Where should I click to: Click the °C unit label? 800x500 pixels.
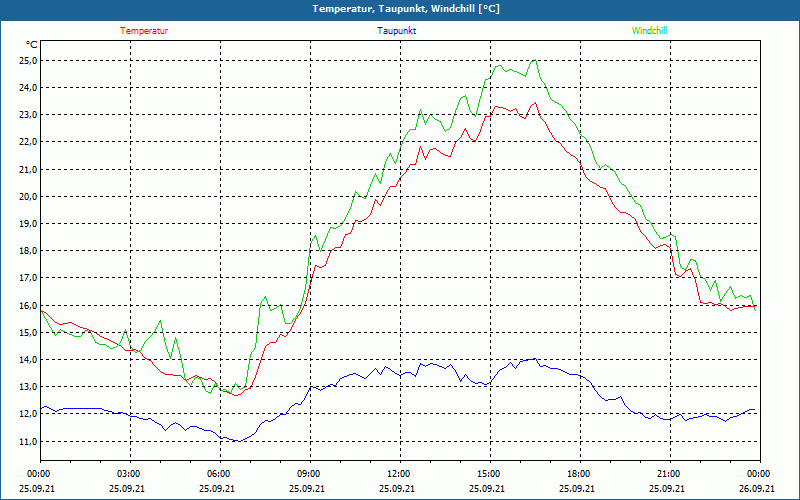tap(32, 45)
